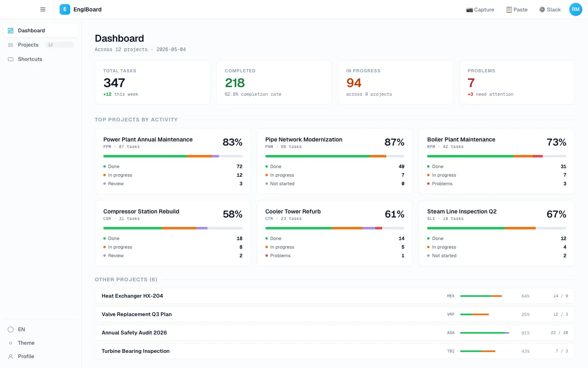Click the Problems 7 card

click(517, 83)
